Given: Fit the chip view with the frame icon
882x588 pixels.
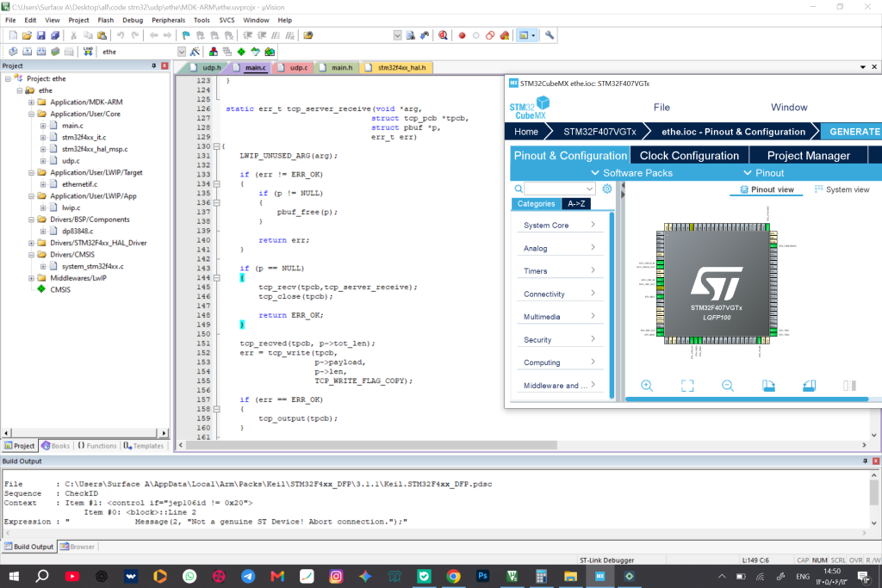Looking at the screenshot, I should 687,386.
